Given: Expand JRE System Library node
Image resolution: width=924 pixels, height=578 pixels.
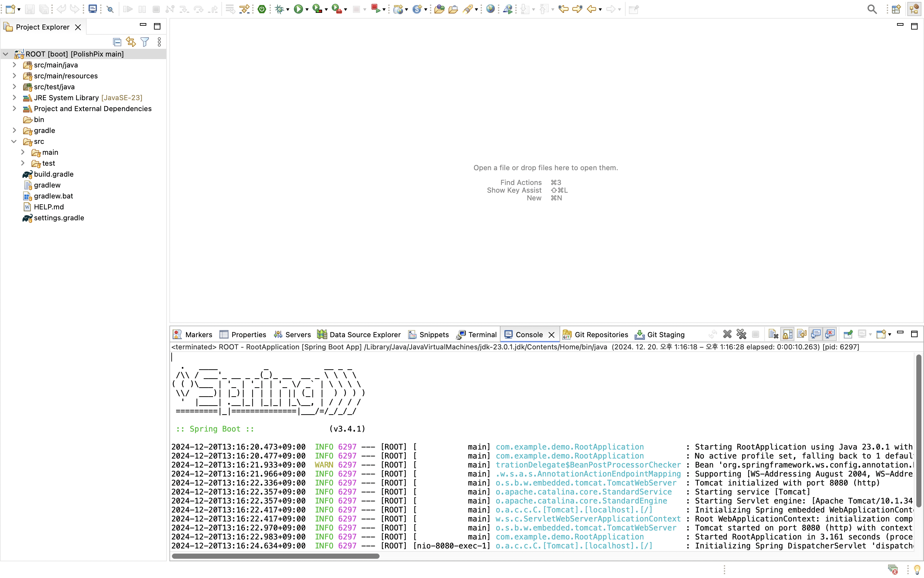Looking at the screenshot, I should click(x=14, y=98).
